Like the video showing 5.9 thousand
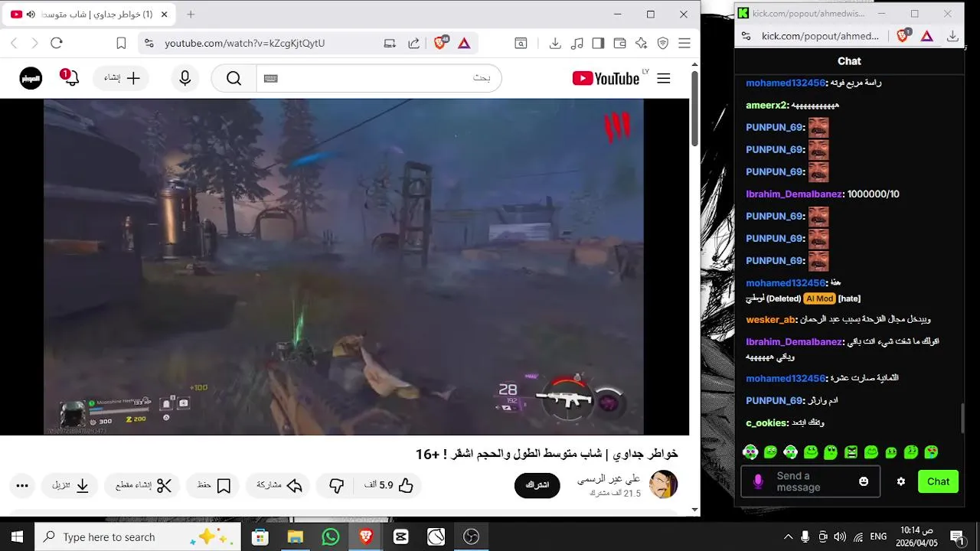This screenshot has width=980, height=551. tap(388, 485)
